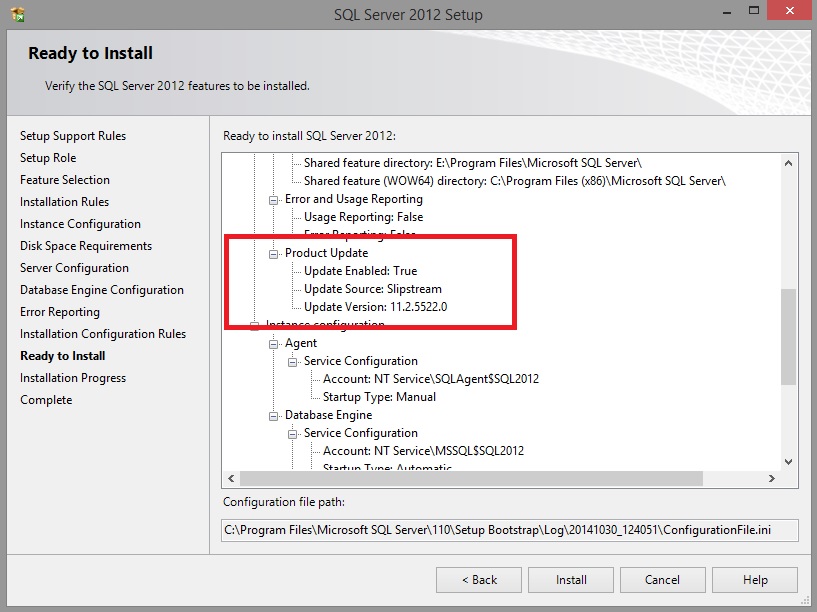Select the 'Agent' tree label

point(301,343)
